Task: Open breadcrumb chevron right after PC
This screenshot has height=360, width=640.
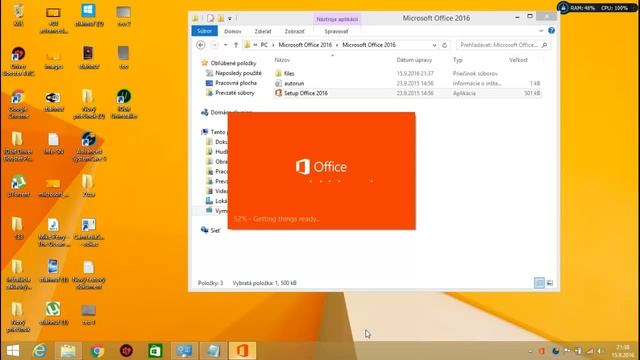Action: click(x=273, y=45)
